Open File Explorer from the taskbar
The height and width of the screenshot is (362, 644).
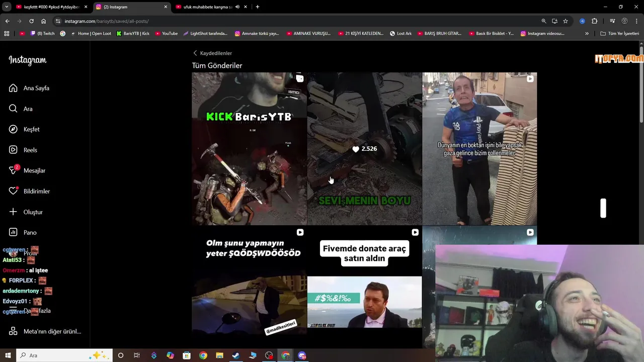coord(219,355)
